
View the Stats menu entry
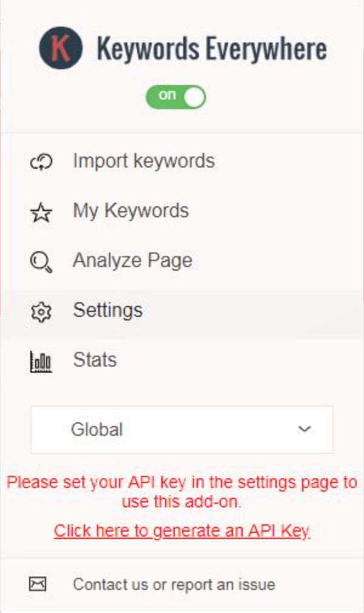tap(182, 361)
